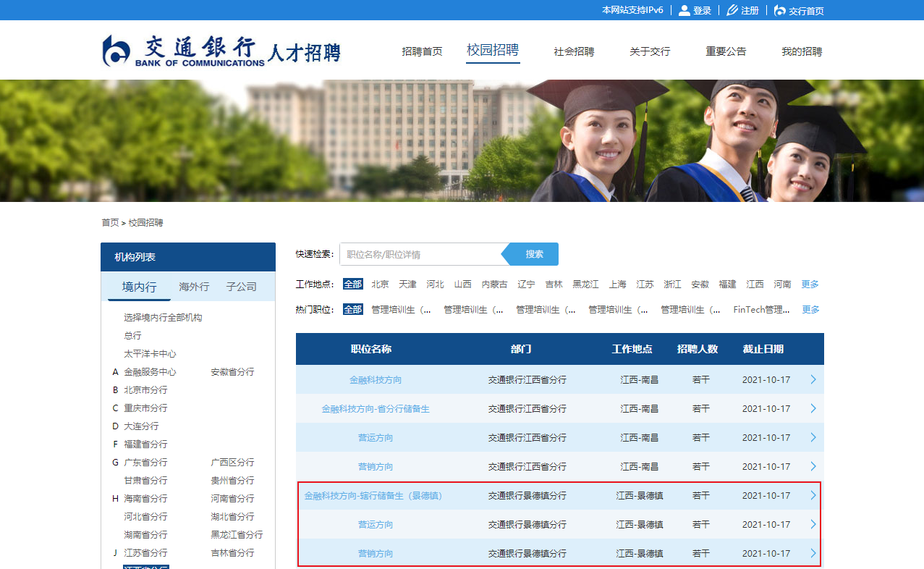Select FinTech管理... hot position filter

761,310
